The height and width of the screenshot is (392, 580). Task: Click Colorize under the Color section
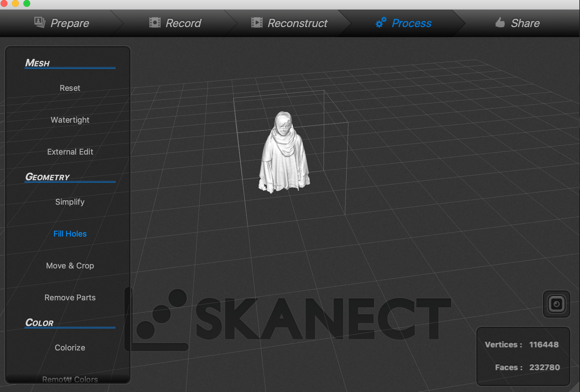(70, 348)
